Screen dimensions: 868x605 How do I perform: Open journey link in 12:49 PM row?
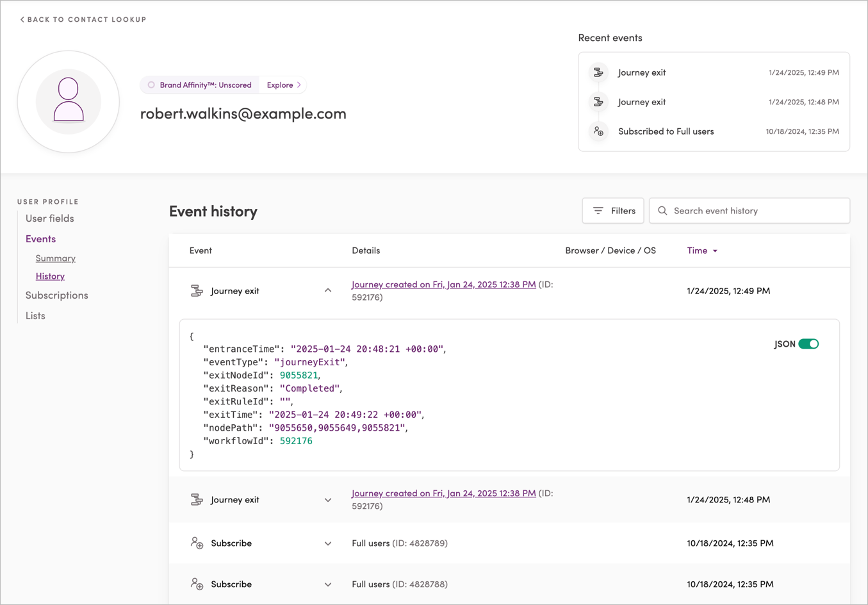[x=444, y=285]
